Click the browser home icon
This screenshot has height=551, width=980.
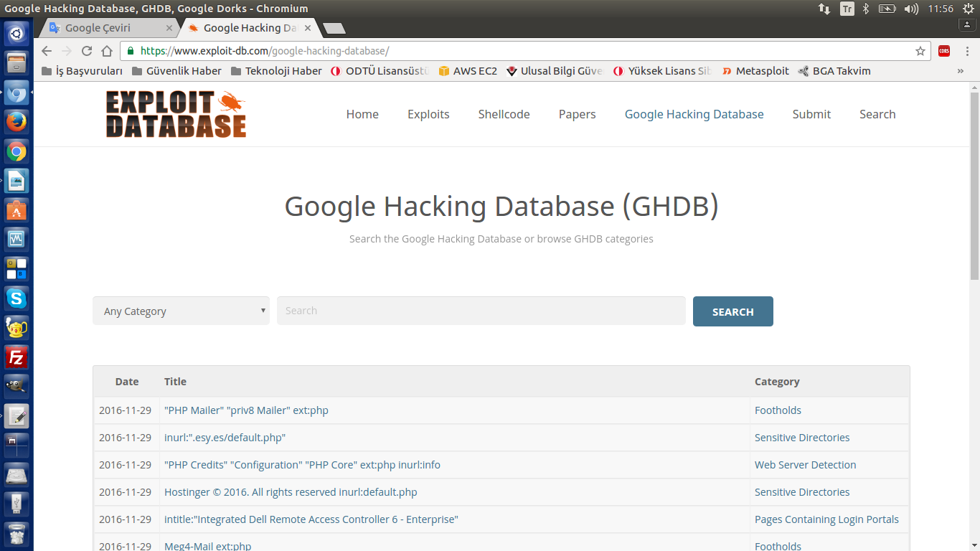107,51
